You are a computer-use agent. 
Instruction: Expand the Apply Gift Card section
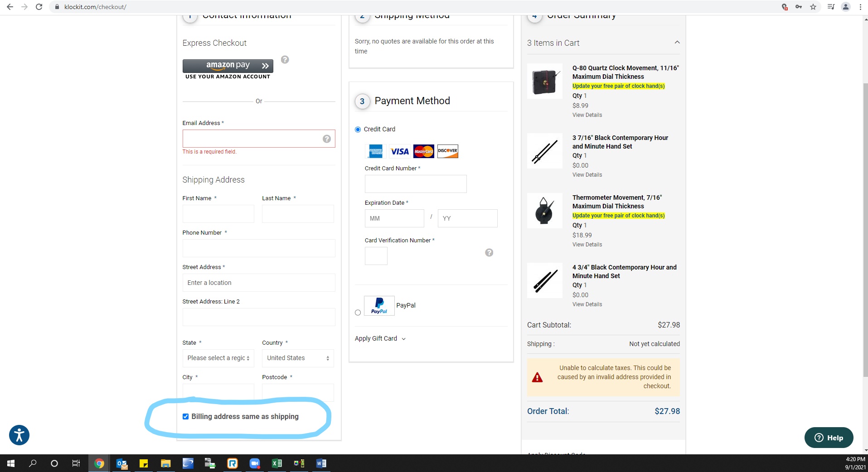[x=380, y=338]
